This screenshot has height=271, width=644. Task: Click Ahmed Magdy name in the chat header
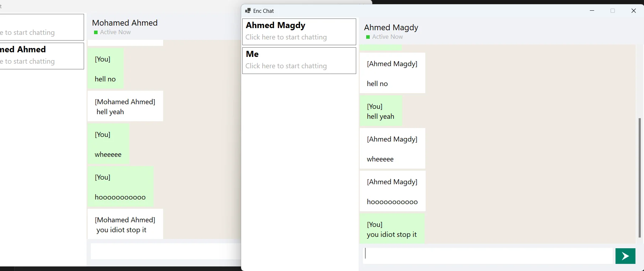pos(391,27)
